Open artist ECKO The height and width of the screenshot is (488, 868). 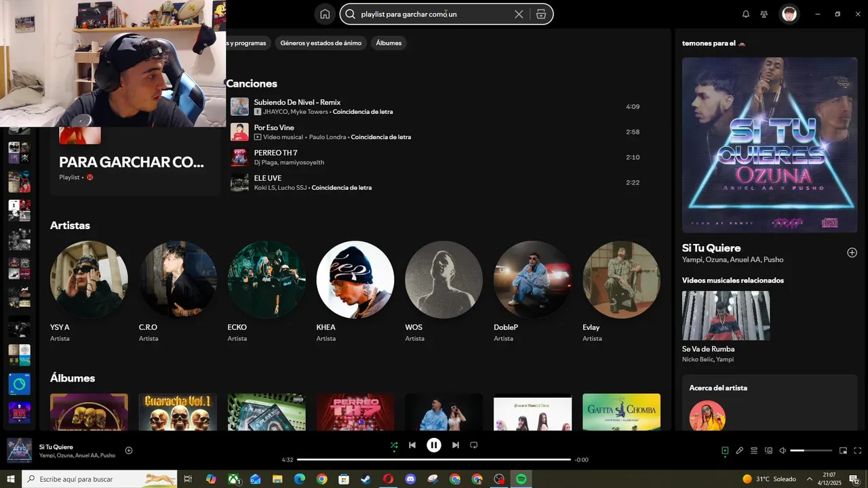pos(267,279)
